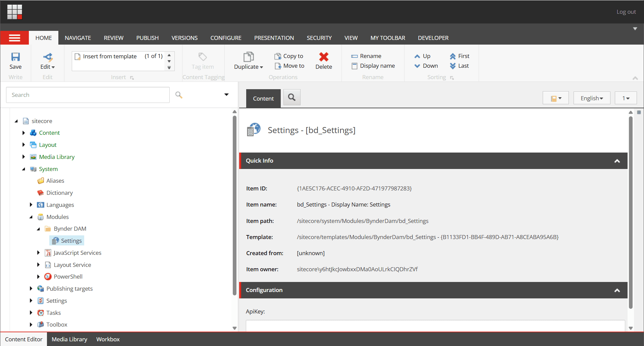Click the Sitecore logo
This screenshot has width=644, height=346.
14,12
